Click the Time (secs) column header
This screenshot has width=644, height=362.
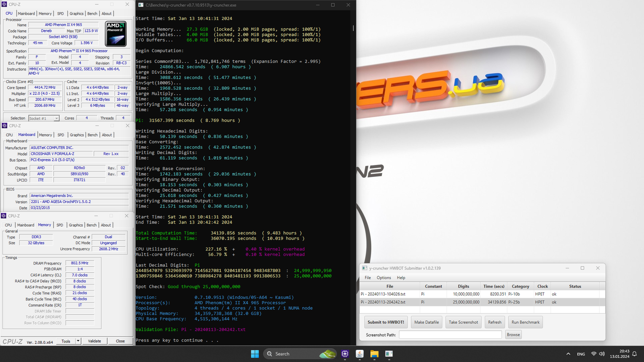coord(494,286)
